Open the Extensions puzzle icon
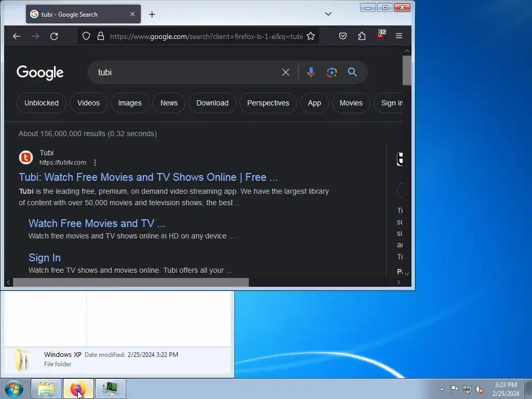This screenshot has width=532, height=399. pos(362,36)
